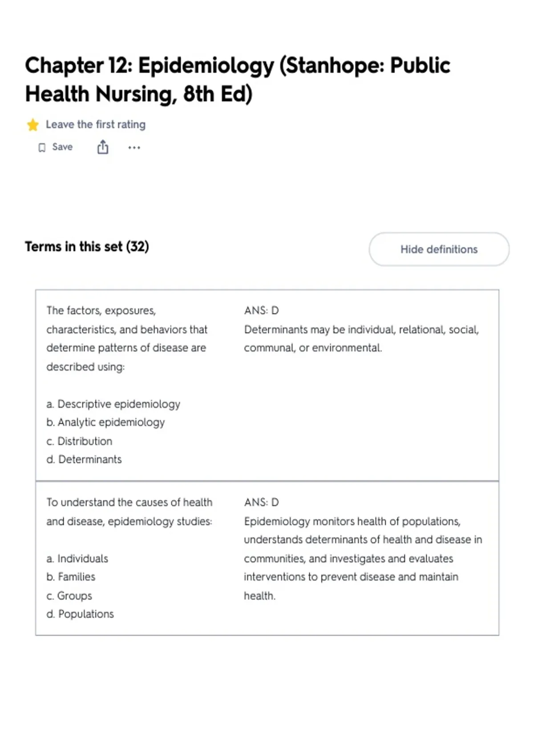Open the share icon

point(103,147)
